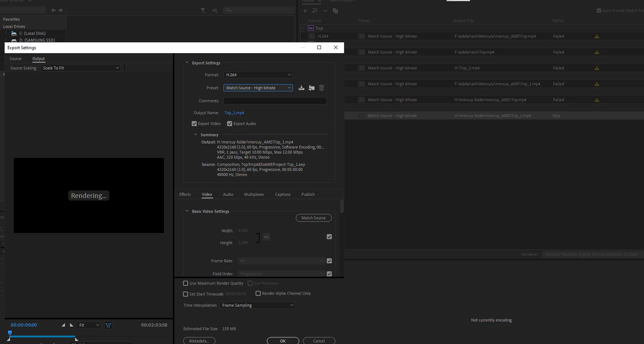Click the Comments text field
The width and height of the screenshot is (644, 344).
[275, 101]
